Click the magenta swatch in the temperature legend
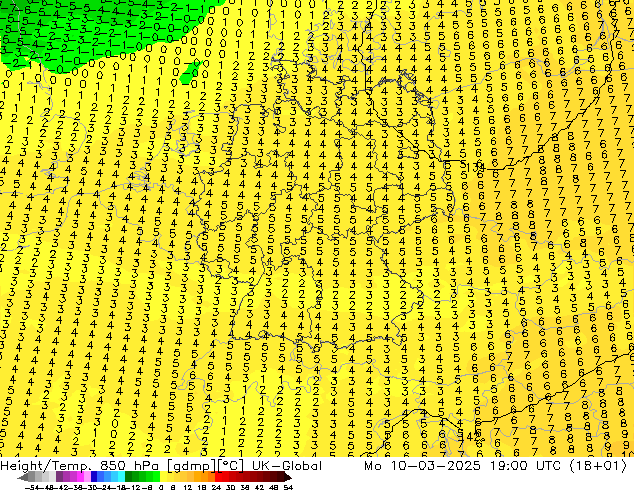 [80, 477]
